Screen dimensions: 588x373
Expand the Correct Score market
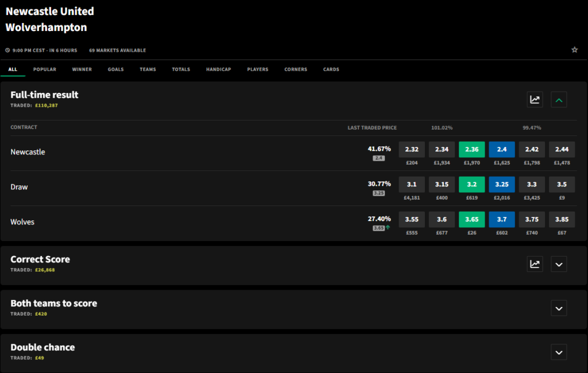[559, 265]
